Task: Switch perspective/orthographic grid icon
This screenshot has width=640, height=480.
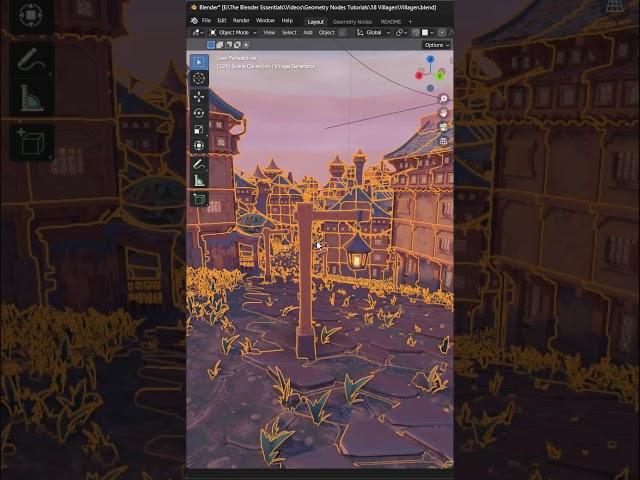Action: click(x=443, y=141)
